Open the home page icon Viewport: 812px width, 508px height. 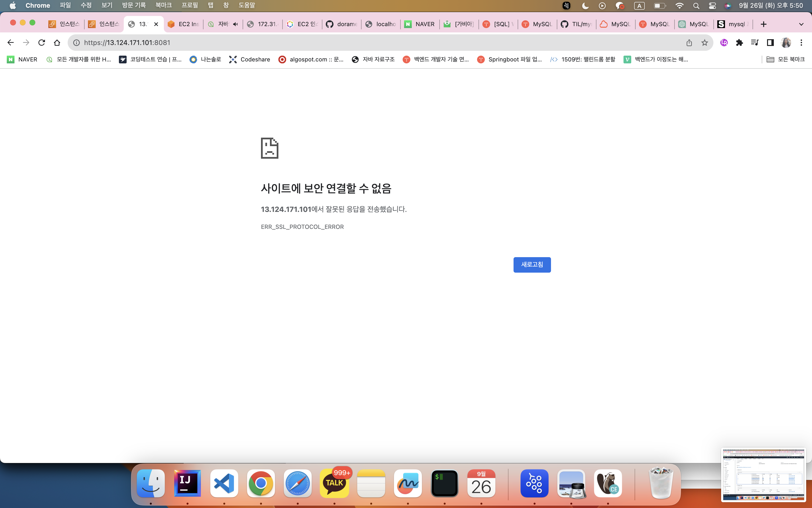[x=57, y=43]
